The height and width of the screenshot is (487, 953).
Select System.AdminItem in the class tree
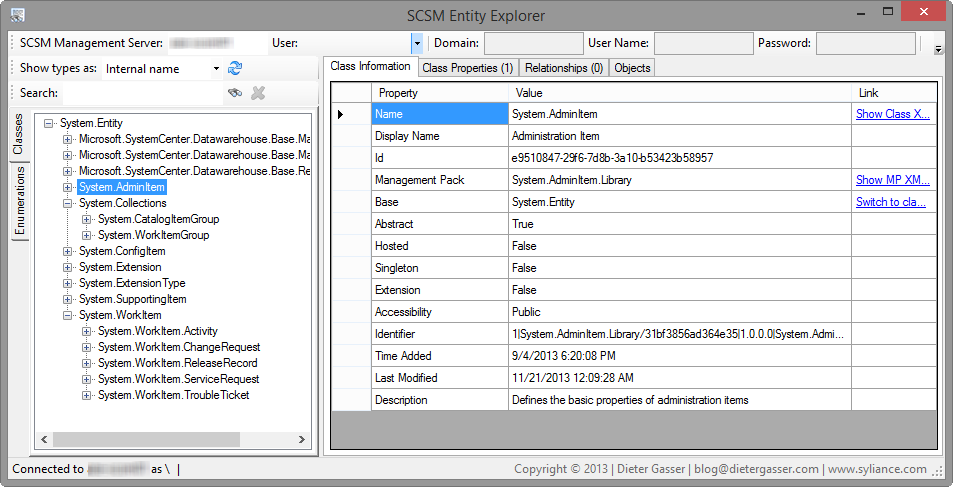[122, 187]
